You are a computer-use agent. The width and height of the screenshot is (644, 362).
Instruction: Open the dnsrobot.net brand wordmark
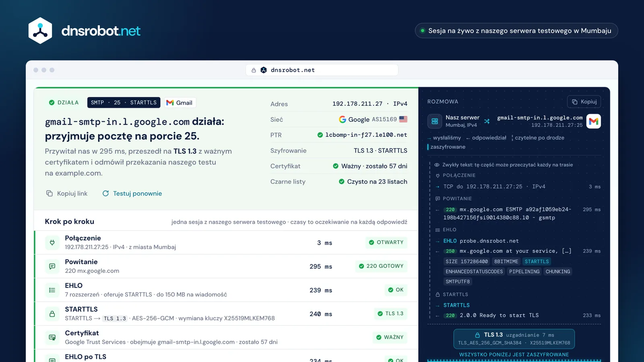[x=101, y=31]
